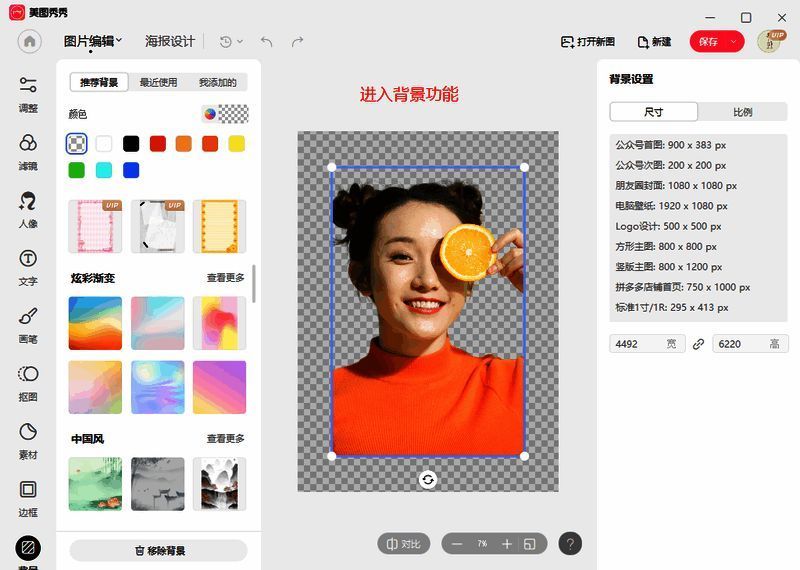Open the help question mark button
Viewport: 800px width, 570px height.
click(x=570, y=544)
